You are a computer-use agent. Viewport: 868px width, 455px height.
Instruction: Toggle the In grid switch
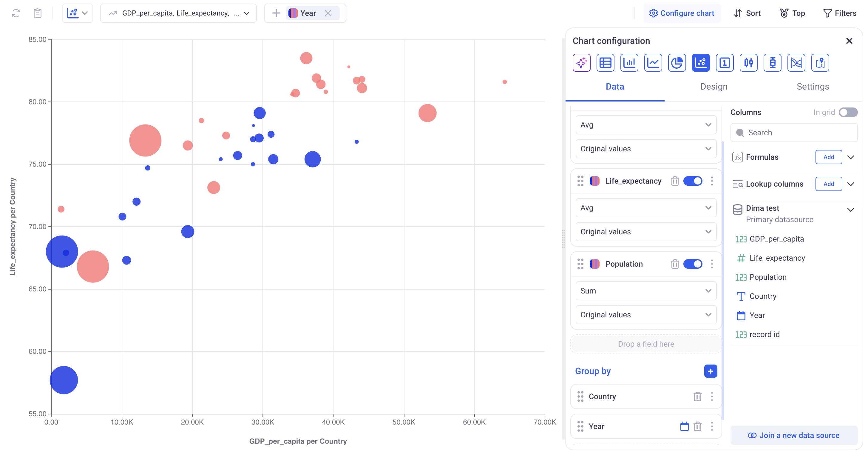coord(848,112)
